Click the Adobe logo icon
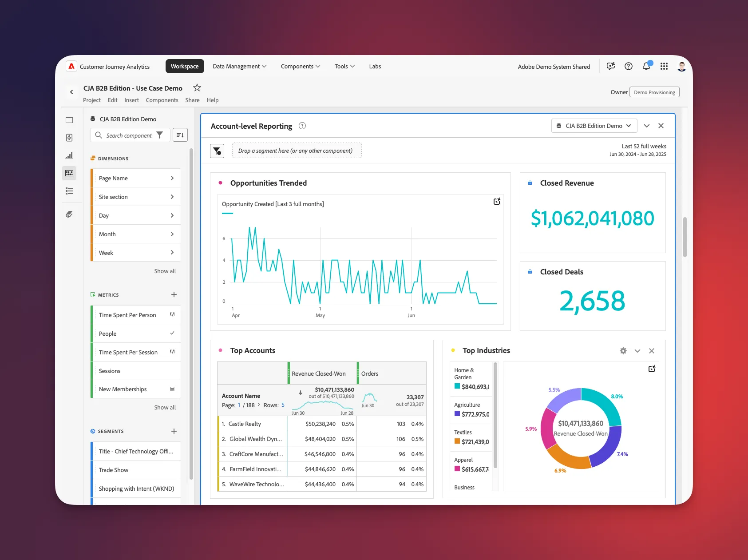The image size is (748, 560). click(x=71, y=66)
